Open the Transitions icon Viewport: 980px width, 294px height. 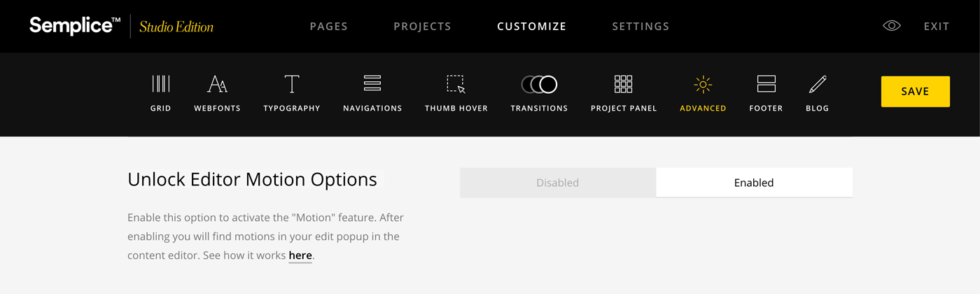pos(539,85)
